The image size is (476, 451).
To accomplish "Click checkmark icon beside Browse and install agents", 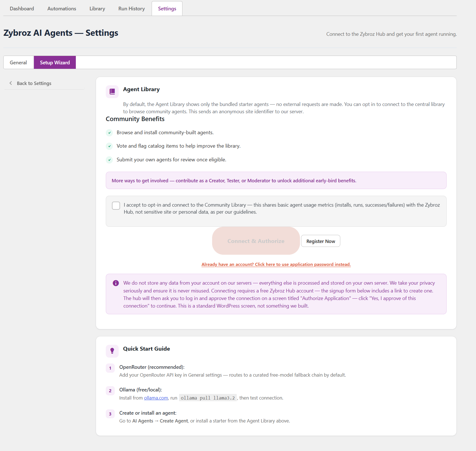I will [x=109, y=133].
